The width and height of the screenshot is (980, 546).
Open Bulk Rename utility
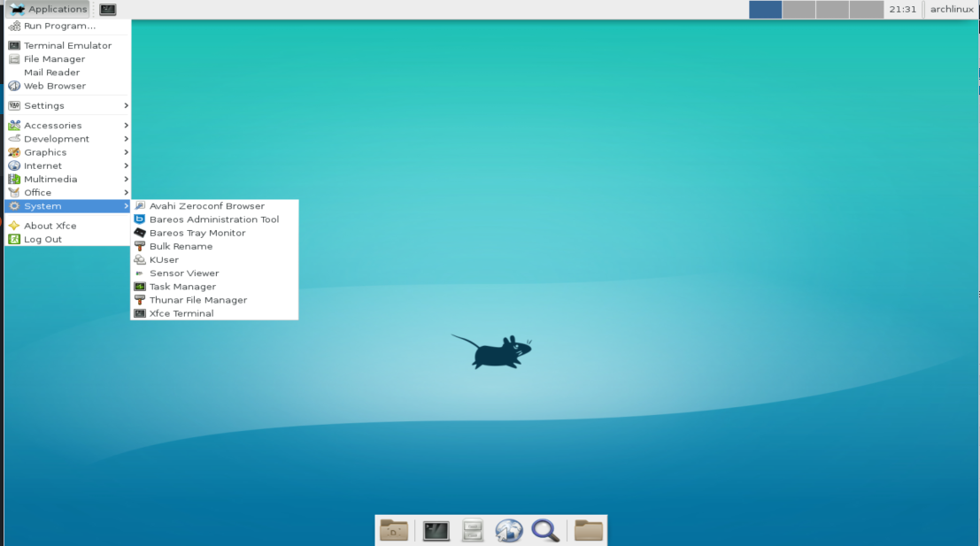[214, 246]
